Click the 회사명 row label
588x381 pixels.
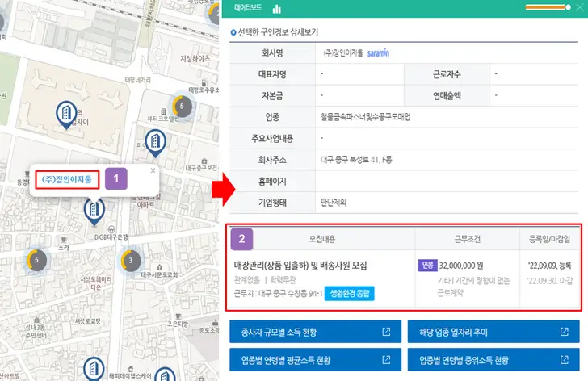click(x=272, y=52)
